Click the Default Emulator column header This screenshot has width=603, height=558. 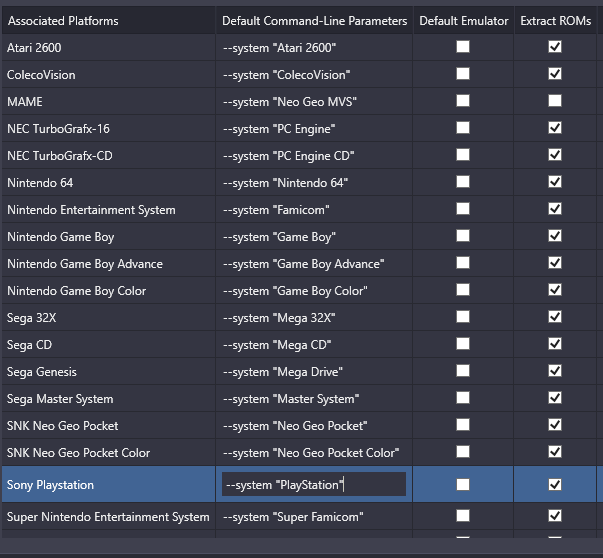[463, 20]
